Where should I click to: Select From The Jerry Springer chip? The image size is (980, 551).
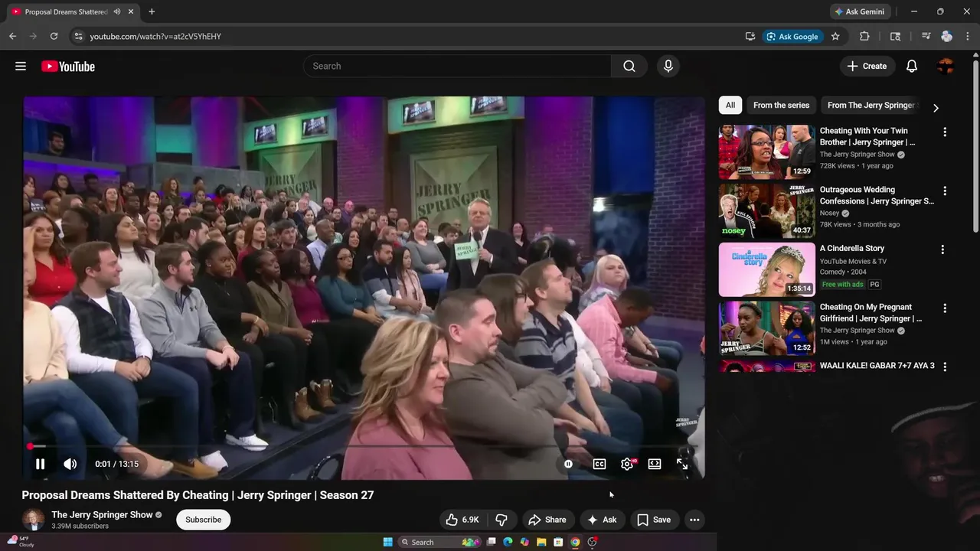pyautogui.click(x=871, y=106)
